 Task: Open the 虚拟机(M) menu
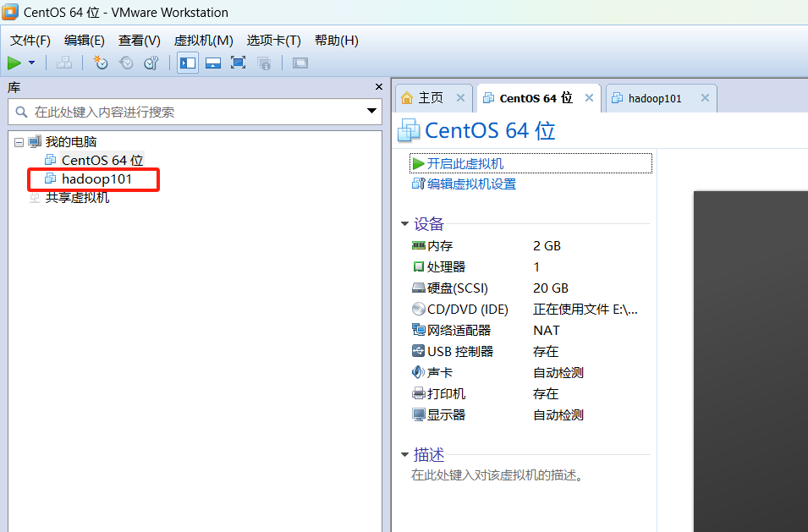[204, 40]
